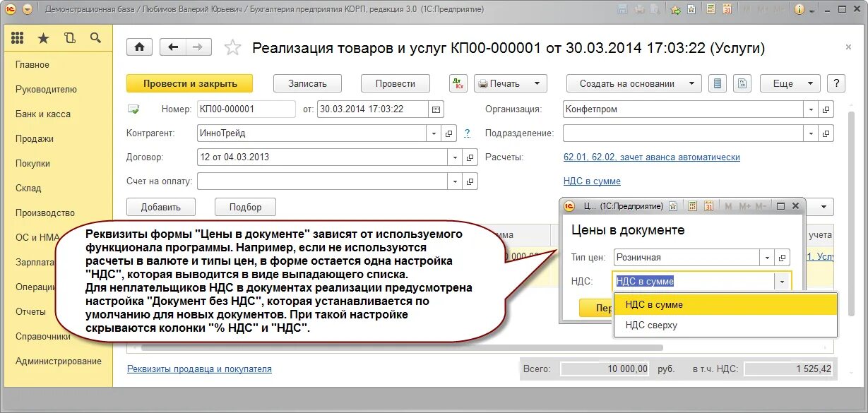
Task: Open the Производство section
Action: [45, 213]
